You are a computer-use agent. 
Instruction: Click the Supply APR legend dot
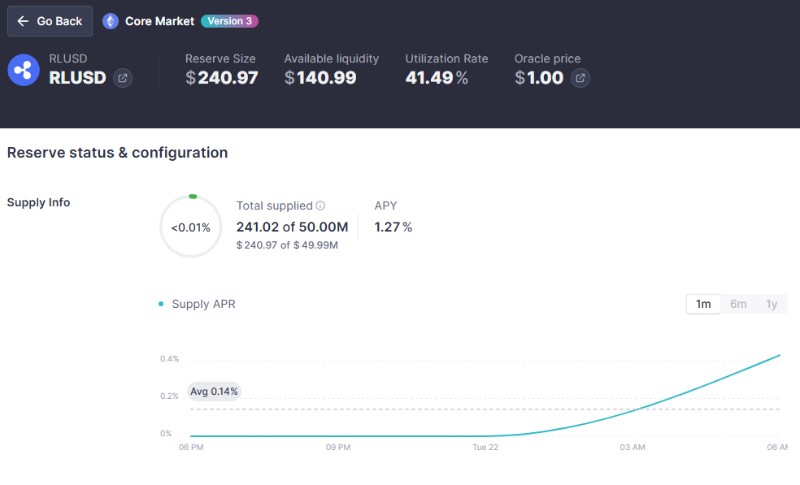[161, 304]
